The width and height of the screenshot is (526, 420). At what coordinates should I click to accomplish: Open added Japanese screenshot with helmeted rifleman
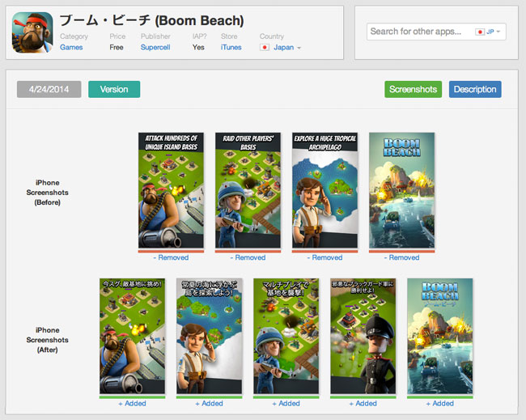[286, 336]
